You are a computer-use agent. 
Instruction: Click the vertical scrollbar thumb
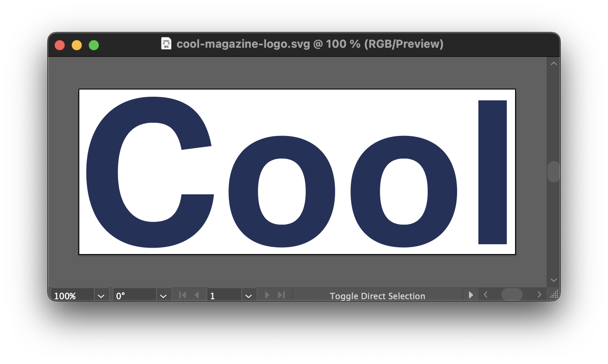click(x=553, y=172)
